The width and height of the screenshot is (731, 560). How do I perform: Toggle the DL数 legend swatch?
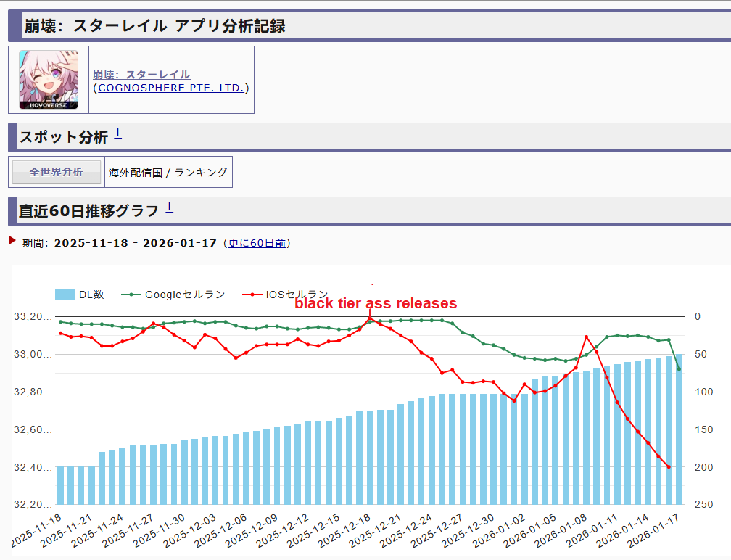pos(65,295)
